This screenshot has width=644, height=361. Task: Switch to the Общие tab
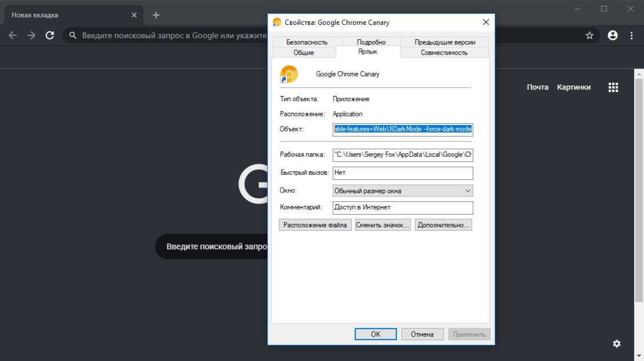click(x=304, y=53)
